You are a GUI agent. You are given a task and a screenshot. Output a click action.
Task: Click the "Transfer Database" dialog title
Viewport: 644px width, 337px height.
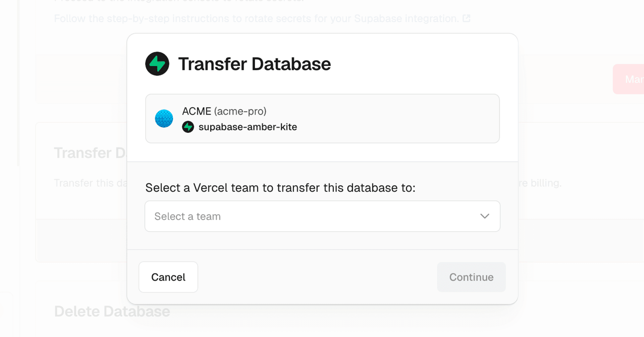[254, 64]
